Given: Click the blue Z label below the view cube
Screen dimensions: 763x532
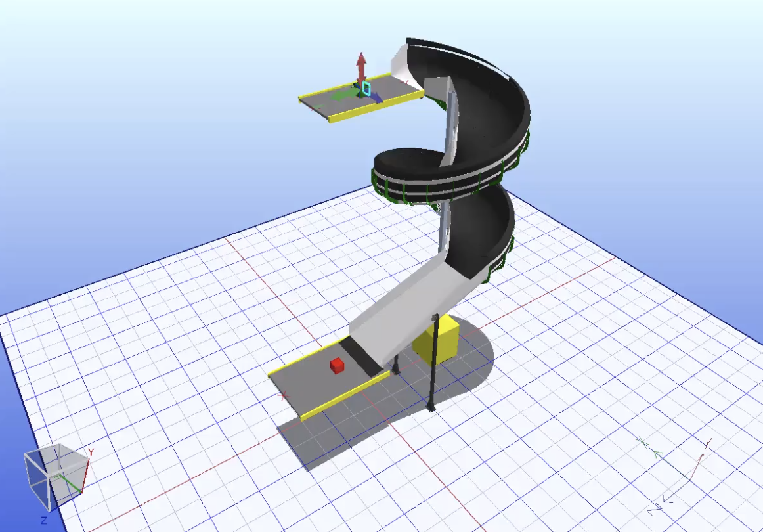Looking at the screenshot, I should click(43, 520).
